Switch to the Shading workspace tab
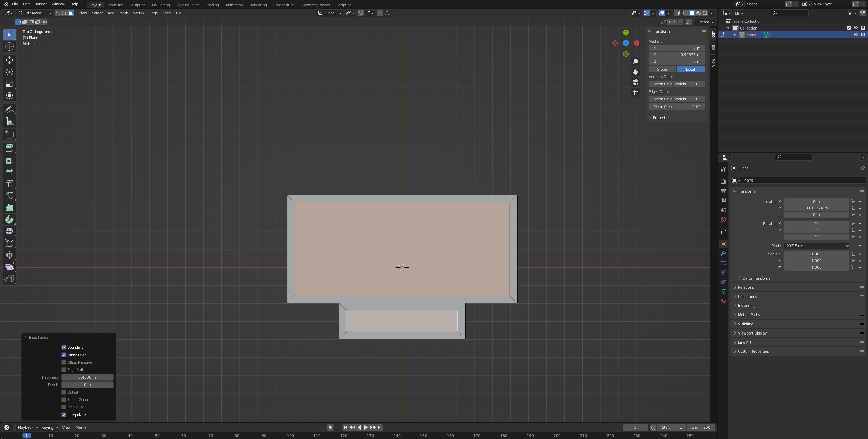 (x=212, y=5)
